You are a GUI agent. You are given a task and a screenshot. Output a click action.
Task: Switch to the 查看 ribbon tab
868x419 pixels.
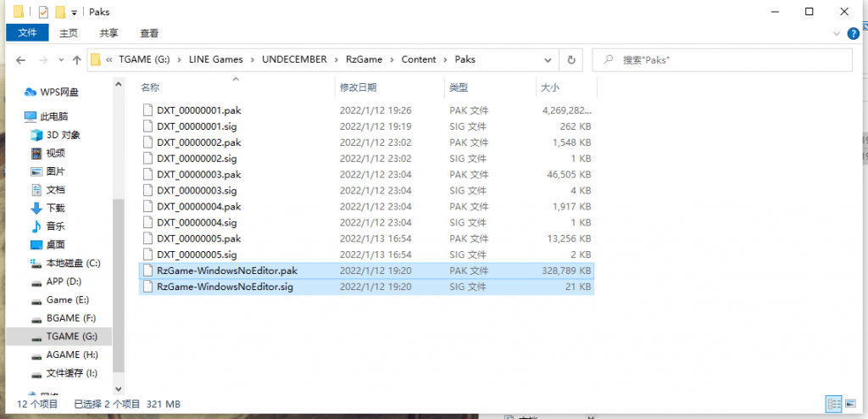pyautogui.click(x=149, y=33)
